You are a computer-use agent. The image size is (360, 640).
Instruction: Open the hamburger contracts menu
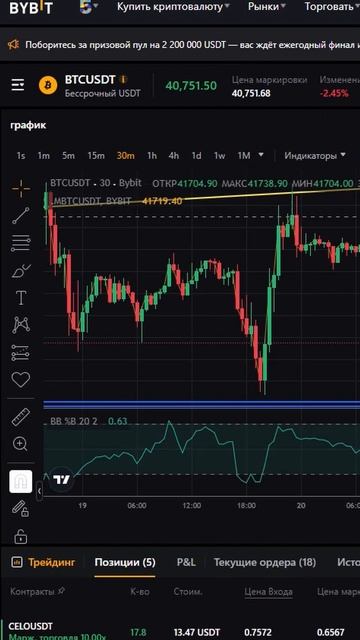(18, 85)
